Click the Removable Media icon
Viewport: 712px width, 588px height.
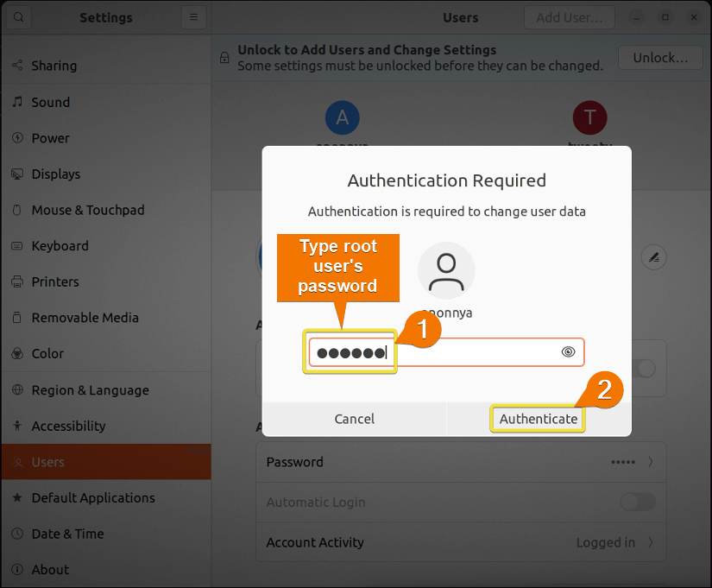click(x=17, y=318)
